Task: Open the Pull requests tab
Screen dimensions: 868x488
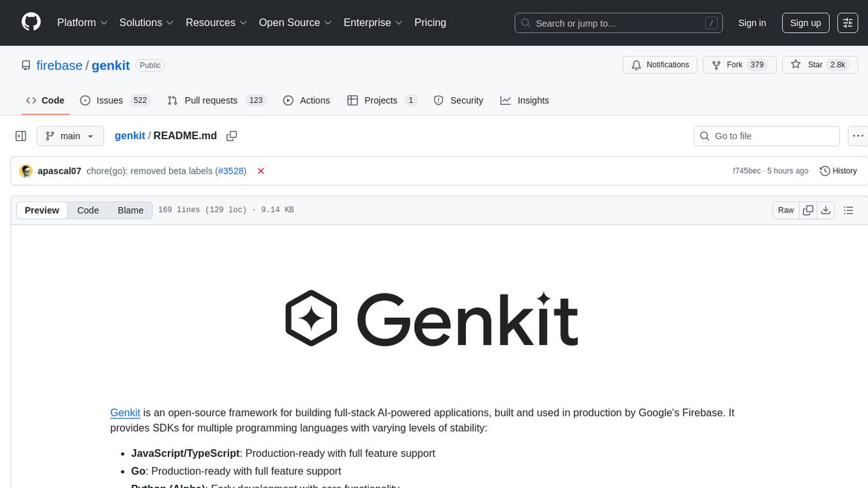Action: [x=217, y=100]
